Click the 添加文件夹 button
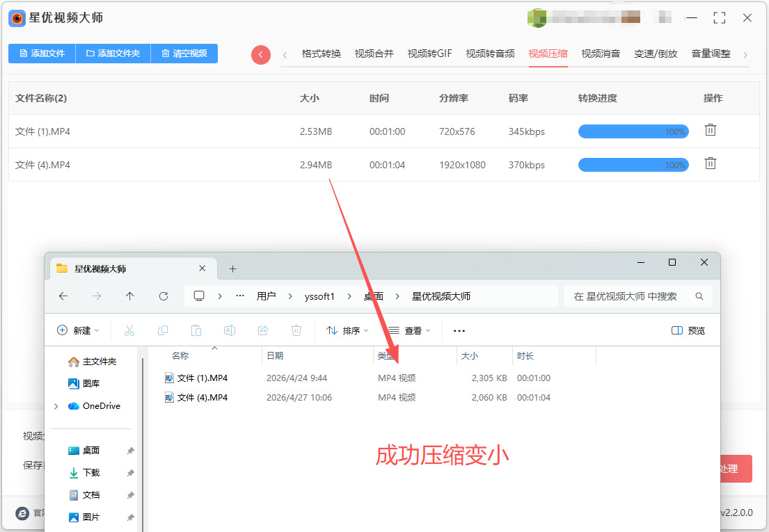 point(113,54)
